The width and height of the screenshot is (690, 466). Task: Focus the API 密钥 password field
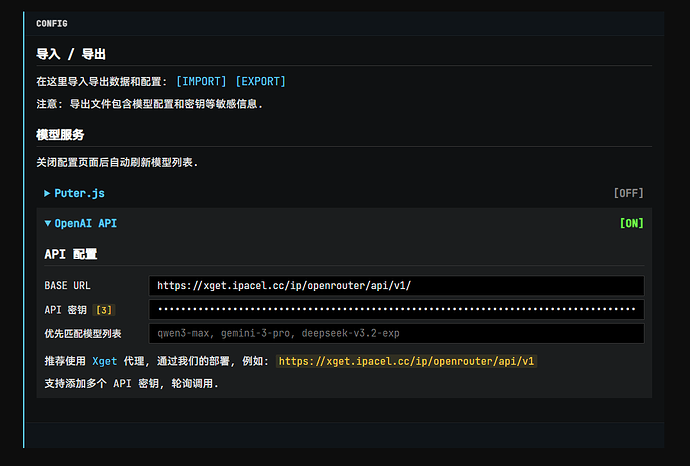tap(396, 309)
